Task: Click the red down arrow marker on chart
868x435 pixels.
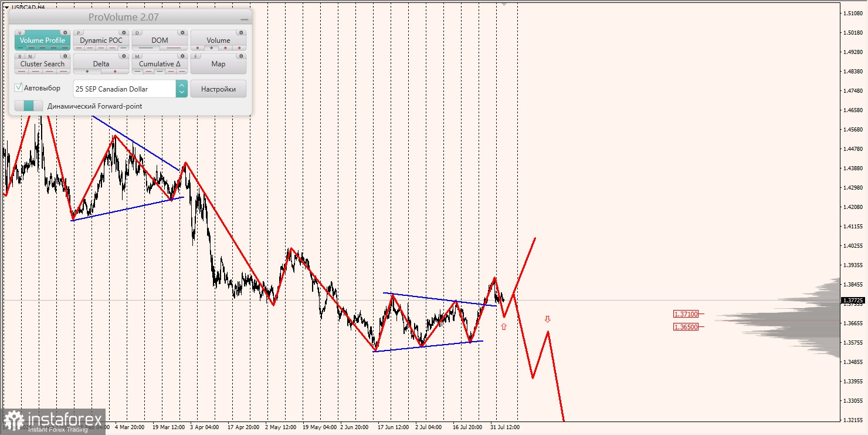Action: 547,319
